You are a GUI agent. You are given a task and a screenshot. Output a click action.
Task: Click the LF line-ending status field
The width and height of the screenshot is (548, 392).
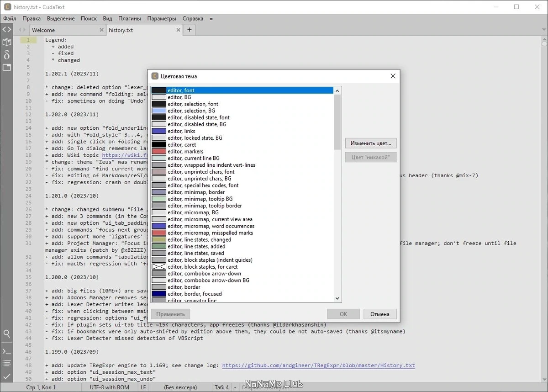[143, 387]
